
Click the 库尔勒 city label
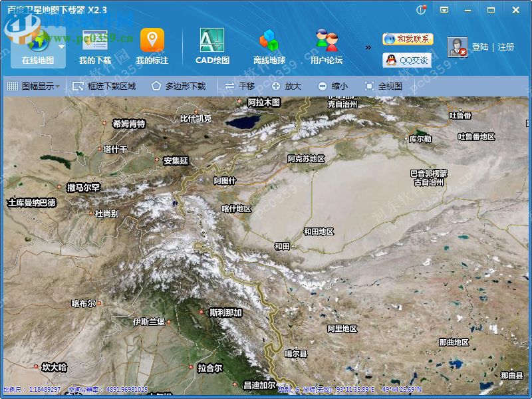tap(420, 139)
